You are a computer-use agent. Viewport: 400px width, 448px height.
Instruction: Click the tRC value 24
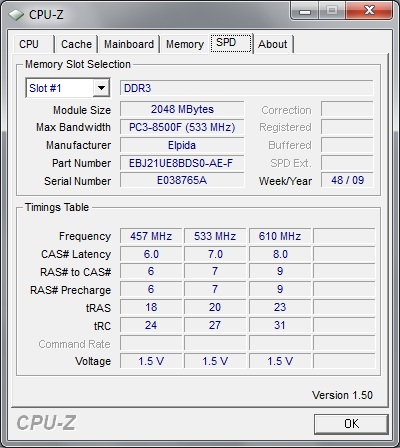151,325
